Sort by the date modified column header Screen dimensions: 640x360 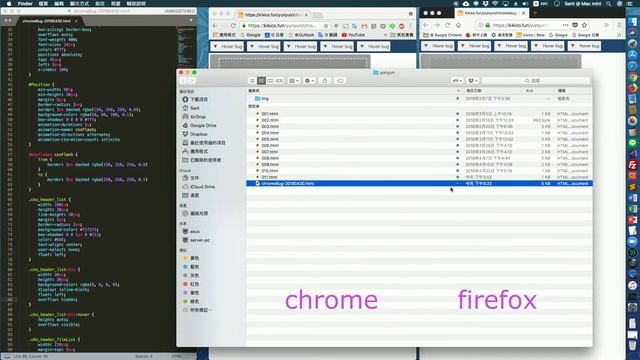point(493,91)
